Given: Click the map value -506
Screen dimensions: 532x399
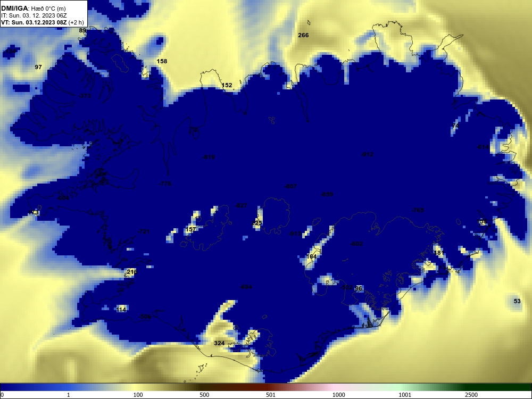Looking at the screenshot, I should pos(145,316).
